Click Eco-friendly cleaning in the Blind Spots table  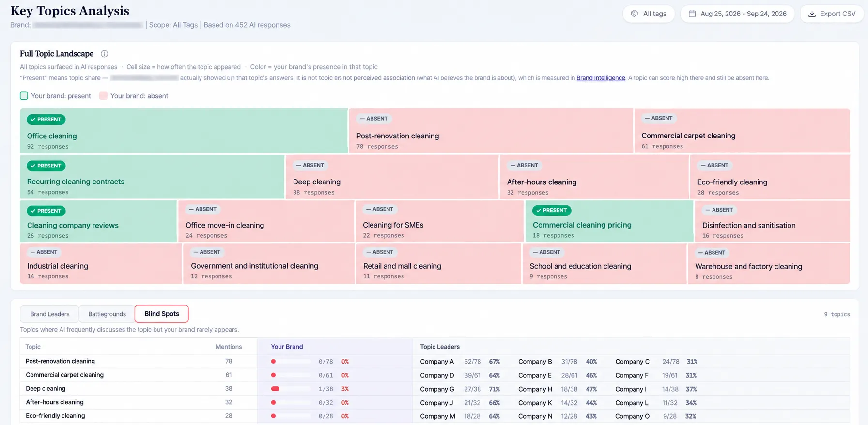55,416
